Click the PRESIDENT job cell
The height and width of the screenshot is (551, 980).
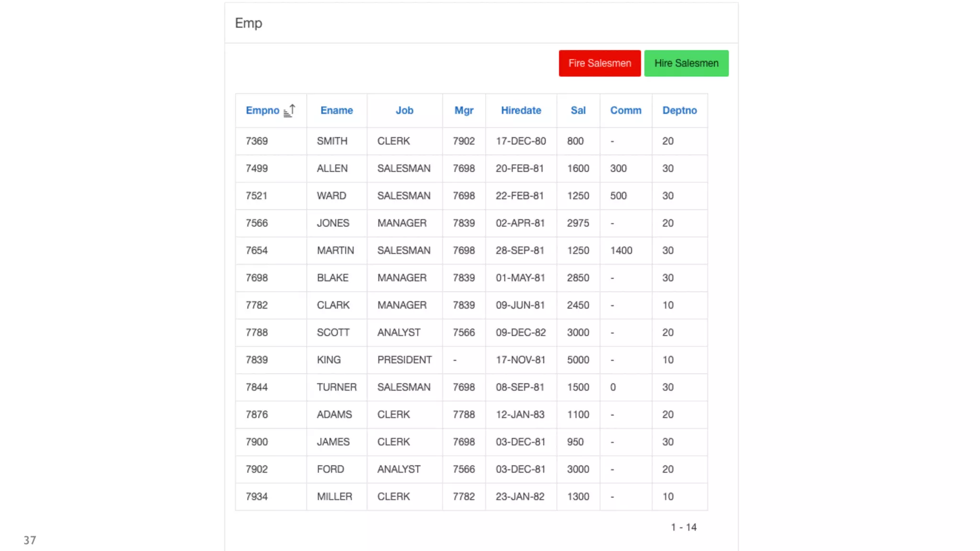click(x=404, y=360)
